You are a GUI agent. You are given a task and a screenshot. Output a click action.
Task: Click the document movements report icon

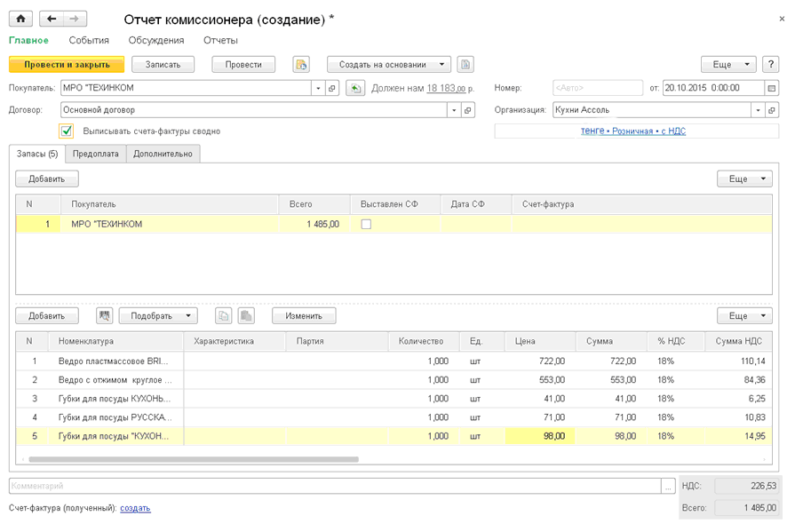pos(301,64)
